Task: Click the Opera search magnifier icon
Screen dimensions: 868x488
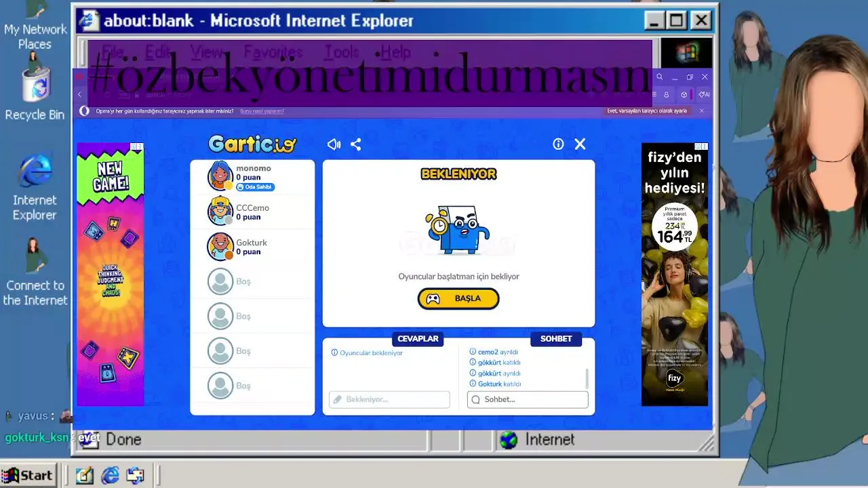Action: [659, 77]
